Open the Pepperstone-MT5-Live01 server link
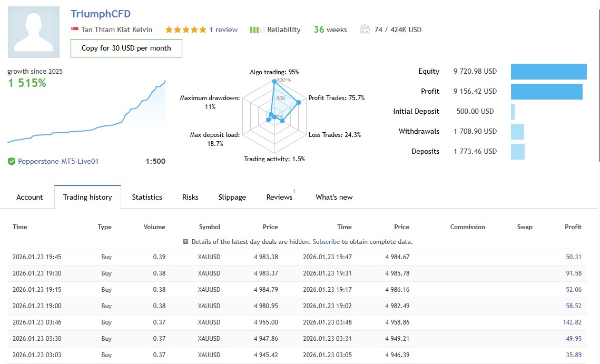 coord(58,162)
